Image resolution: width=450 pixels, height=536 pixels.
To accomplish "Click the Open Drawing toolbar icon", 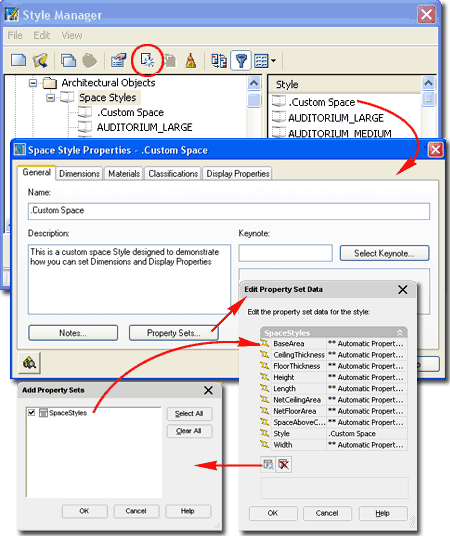I will coord(40,61).
